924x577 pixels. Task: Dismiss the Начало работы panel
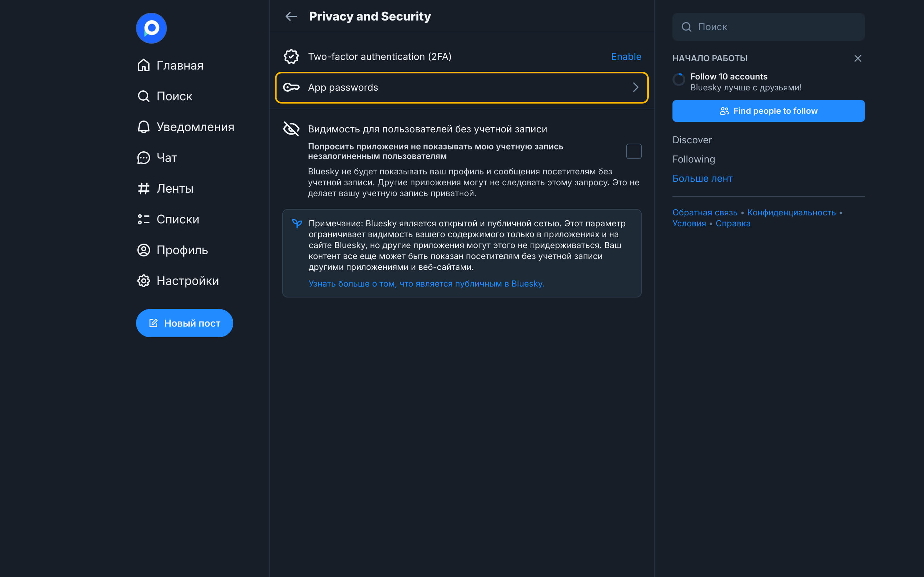(858, 58)
